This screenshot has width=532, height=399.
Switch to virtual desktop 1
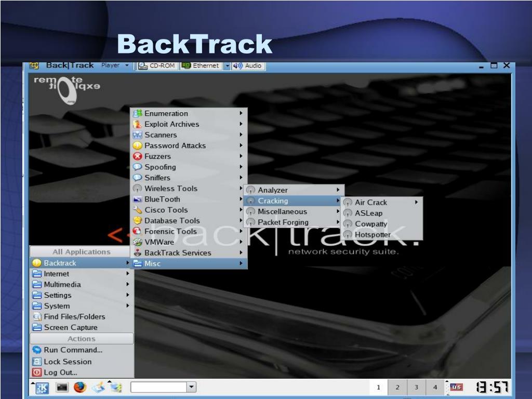pyautogui.click(x=379, y=387)
